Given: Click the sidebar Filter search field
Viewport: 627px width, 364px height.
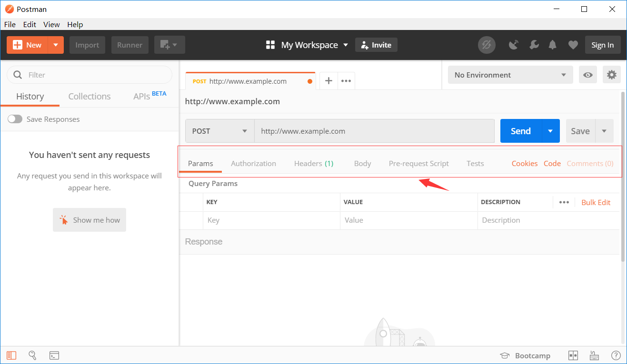Looking at the screenshot, I should point(90,75).
